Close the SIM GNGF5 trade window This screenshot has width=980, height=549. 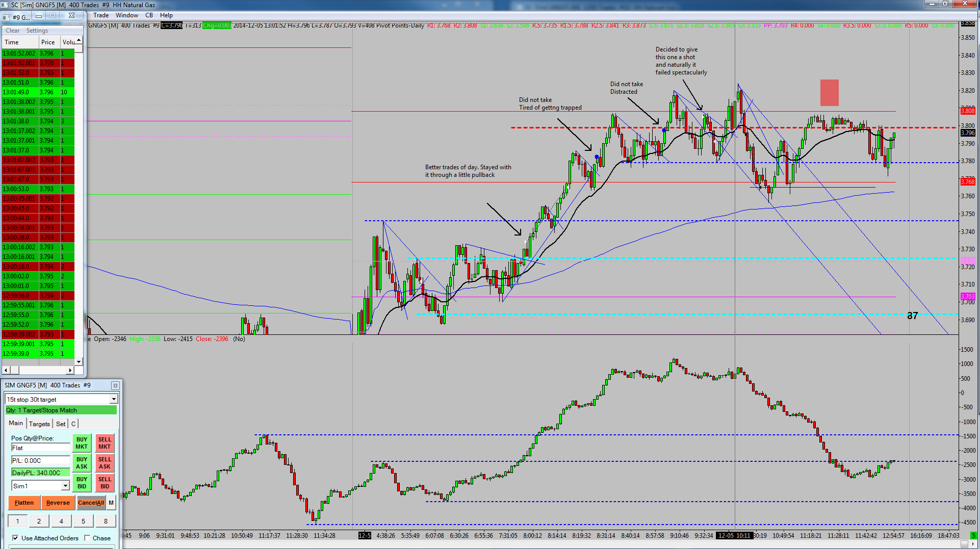point(115,385)
